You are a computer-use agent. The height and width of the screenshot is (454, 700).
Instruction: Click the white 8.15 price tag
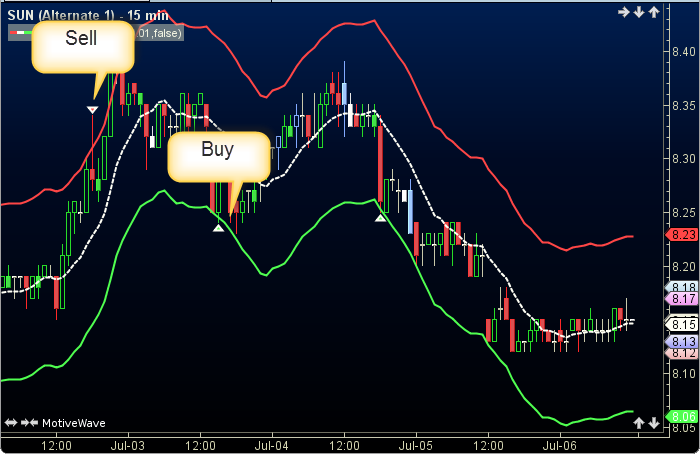coord(682,325)
